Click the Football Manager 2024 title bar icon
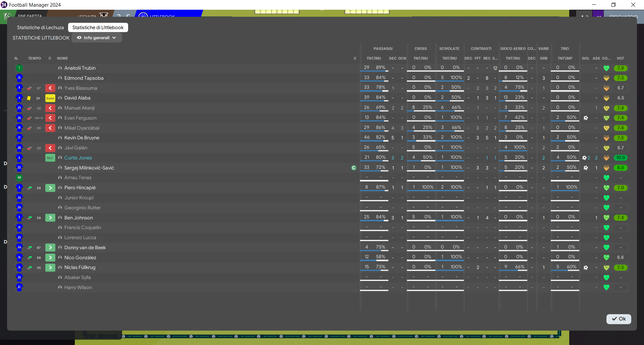 point(4,5)
